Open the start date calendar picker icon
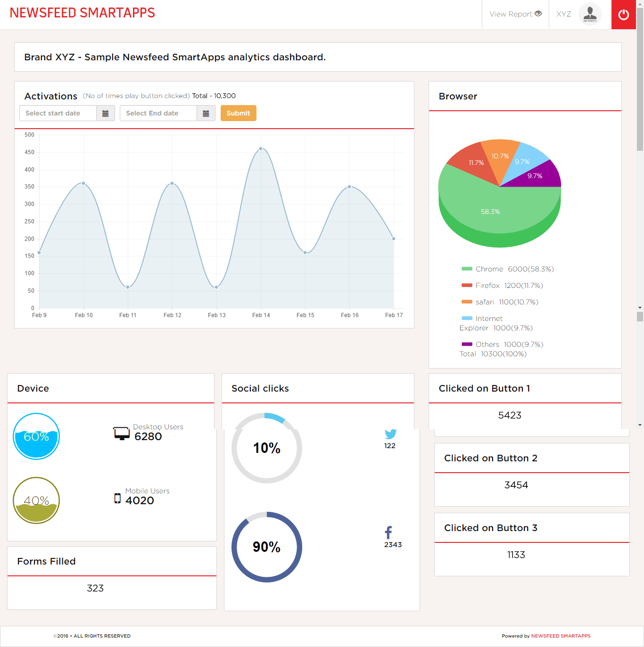Screen dimensions: 644x647 [106, 113]
